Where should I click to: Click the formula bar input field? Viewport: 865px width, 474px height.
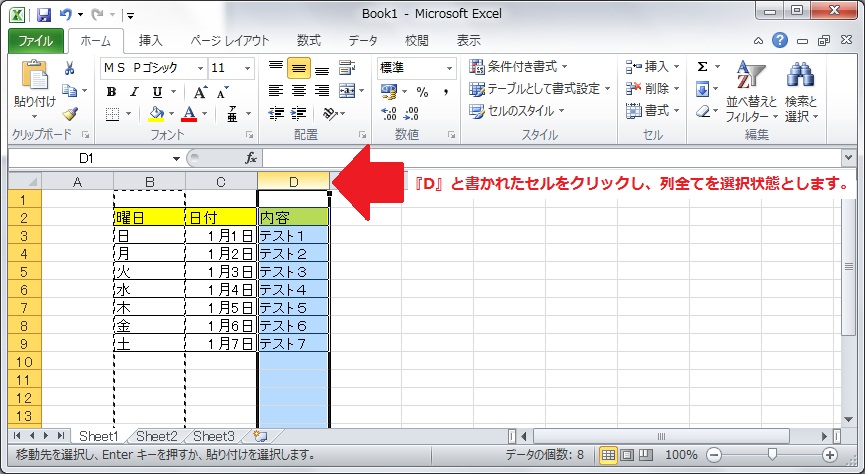coord(552,159)
